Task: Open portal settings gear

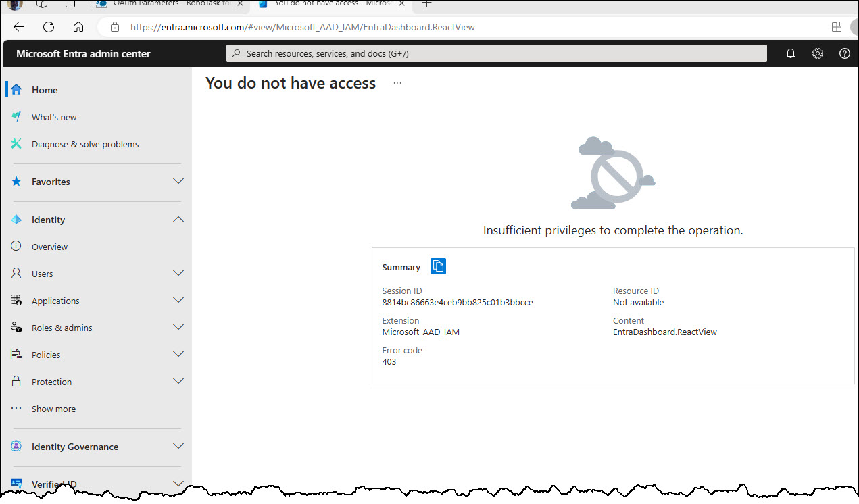Action: 817,53
